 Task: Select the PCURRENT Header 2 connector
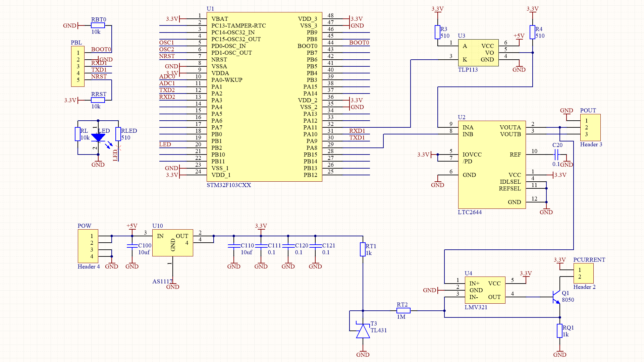tap(583, 273)
